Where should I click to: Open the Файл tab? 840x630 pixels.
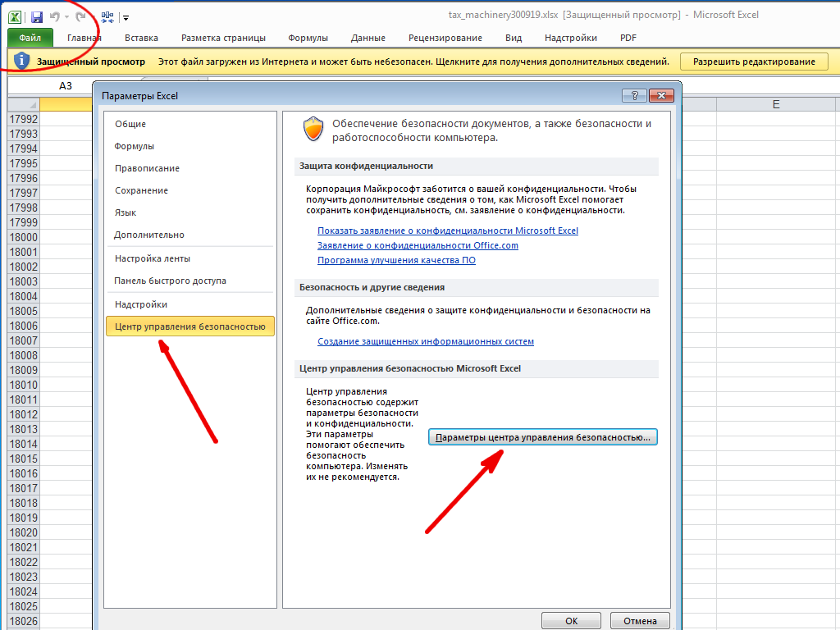(x=30, y=38)
